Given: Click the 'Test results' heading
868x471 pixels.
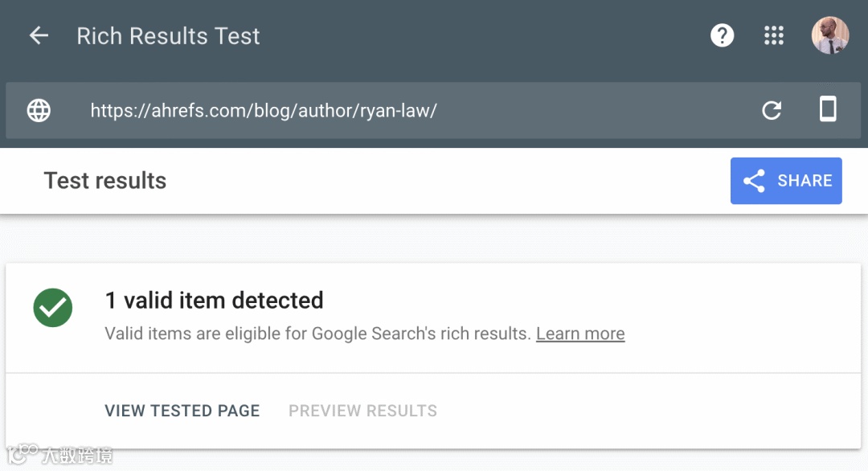Looking at the screenshot, I should 105,181.
